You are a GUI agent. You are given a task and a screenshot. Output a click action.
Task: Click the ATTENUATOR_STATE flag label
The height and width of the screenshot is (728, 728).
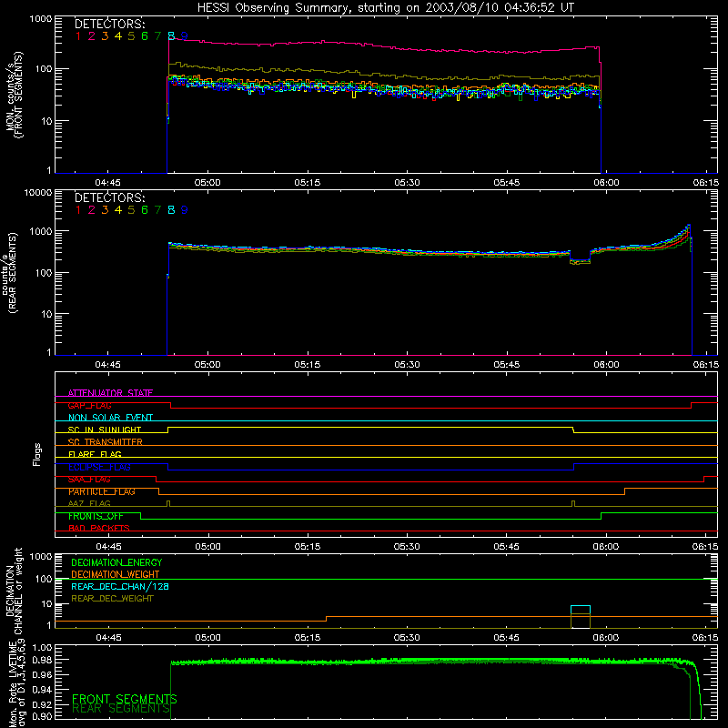tap(110, 393)
